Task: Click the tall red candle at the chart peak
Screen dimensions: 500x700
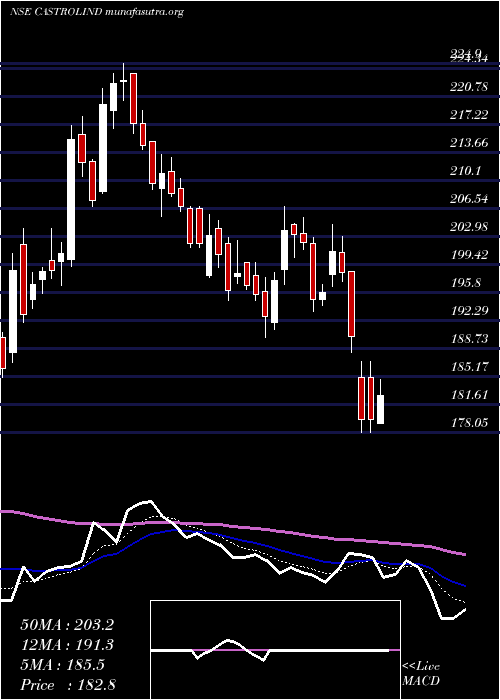Action: point(133,98)
